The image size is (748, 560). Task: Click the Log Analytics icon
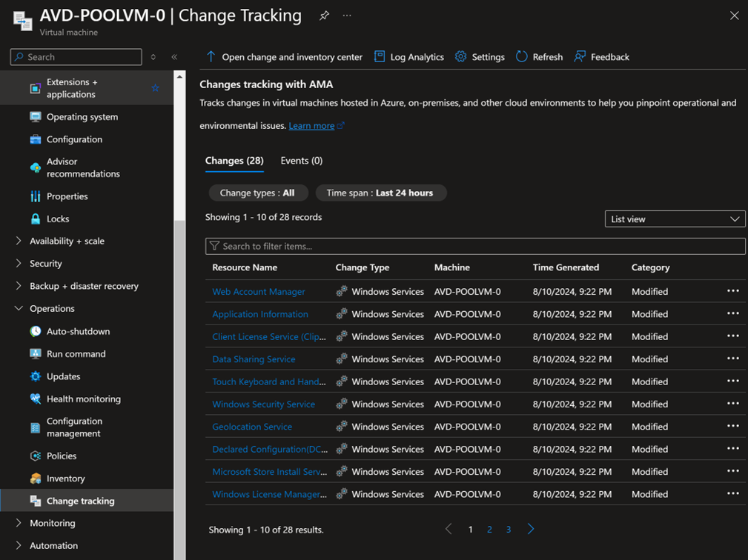[380, 57]
